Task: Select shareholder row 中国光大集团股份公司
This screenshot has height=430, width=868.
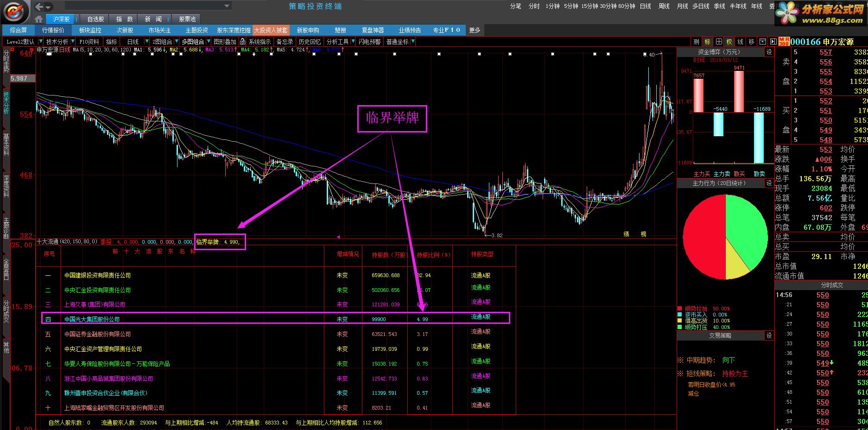Action: 276,318
